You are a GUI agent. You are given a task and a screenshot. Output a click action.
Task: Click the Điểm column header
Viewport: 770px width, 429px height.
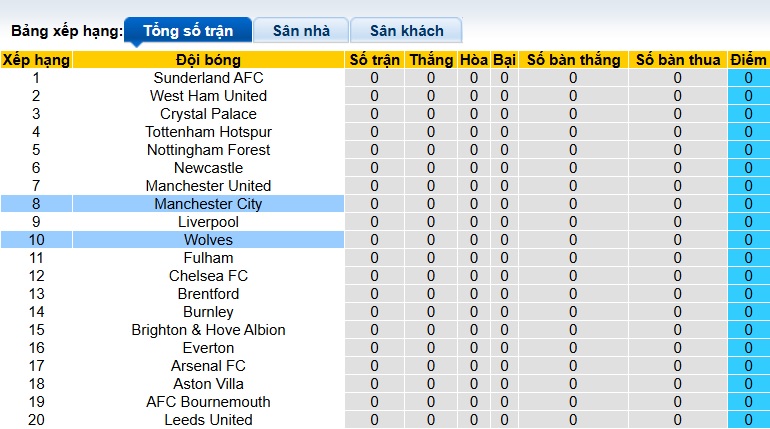(x=748, y=60)
